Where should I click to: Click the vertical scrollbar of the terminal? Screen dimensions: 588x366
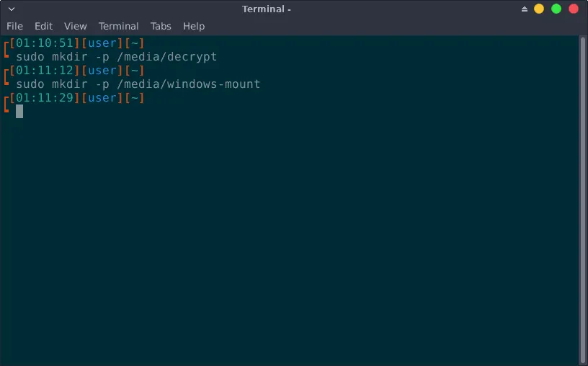tap(583, 195)
